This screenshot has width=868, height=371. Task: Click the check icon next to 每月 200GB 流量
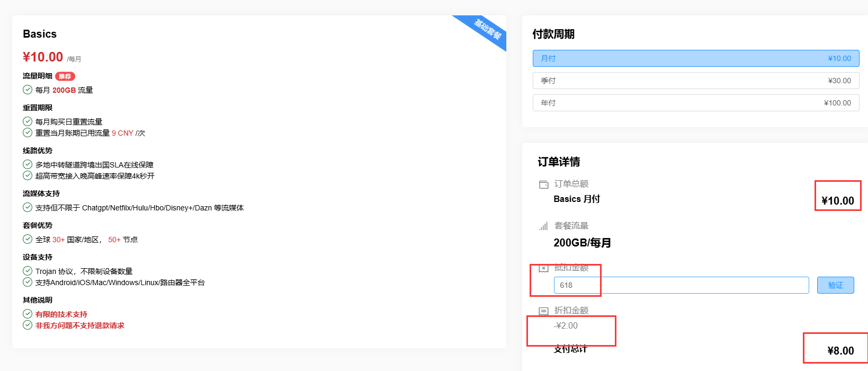(28, 90)
